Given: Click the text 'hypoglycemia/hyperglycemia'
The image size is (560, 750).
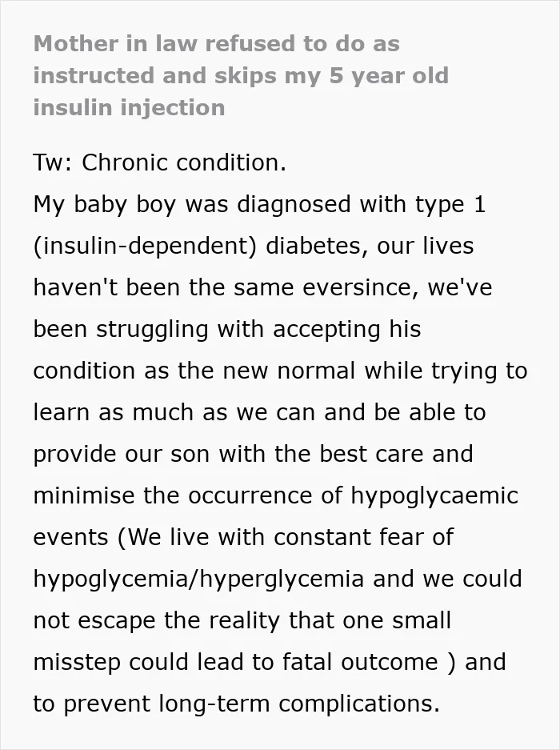Looking at the screenshot, I should [x=198, y=580].
